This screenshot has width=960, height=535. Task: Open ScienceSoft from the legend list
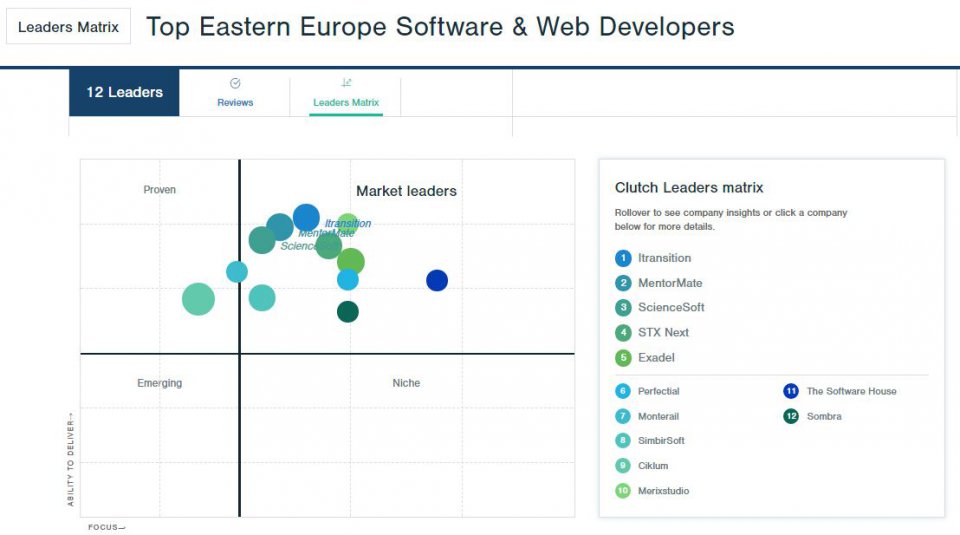[671, 308]
